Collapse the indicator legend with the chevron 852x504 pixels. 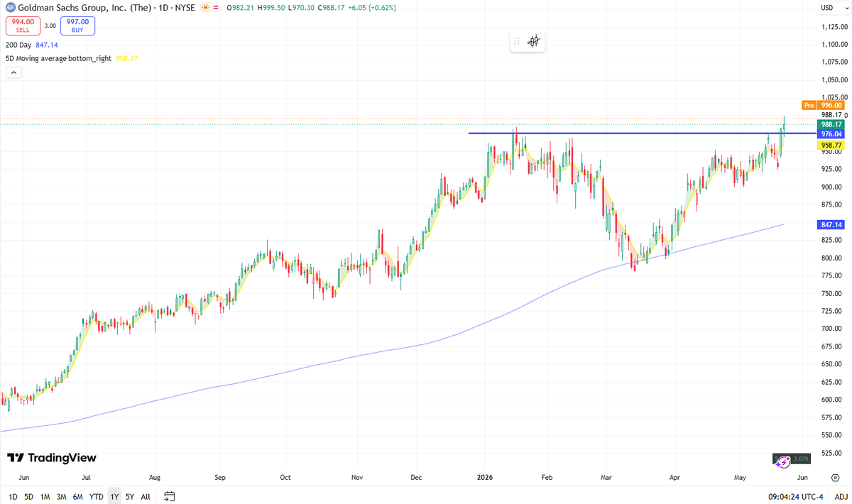click(13, 72)
